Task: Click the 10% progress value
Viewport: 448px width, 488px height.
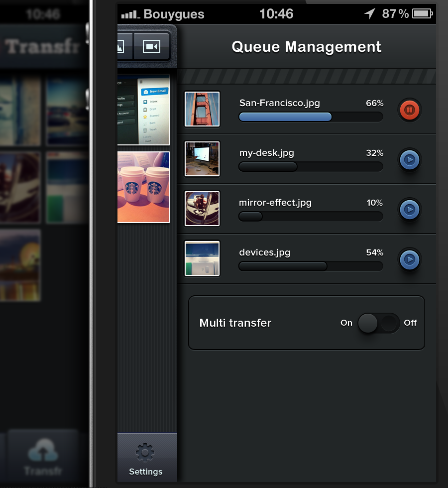Action: [374, 203]
